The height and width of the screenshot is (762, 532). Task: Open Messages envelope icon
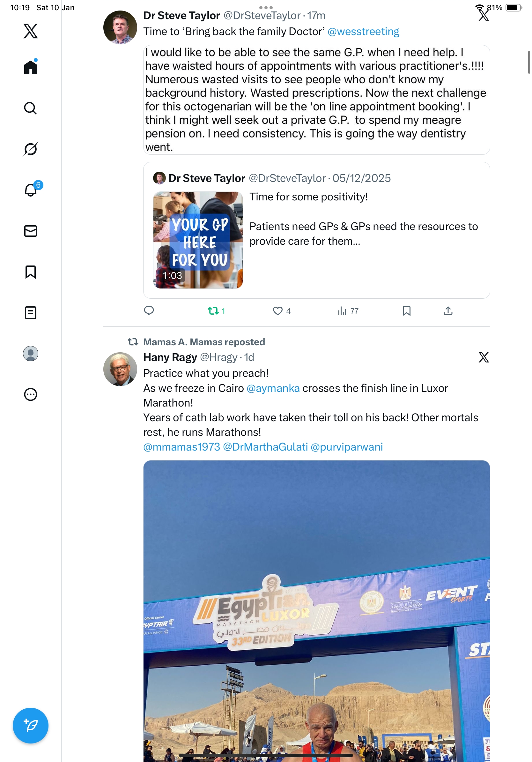coord(31,231)
